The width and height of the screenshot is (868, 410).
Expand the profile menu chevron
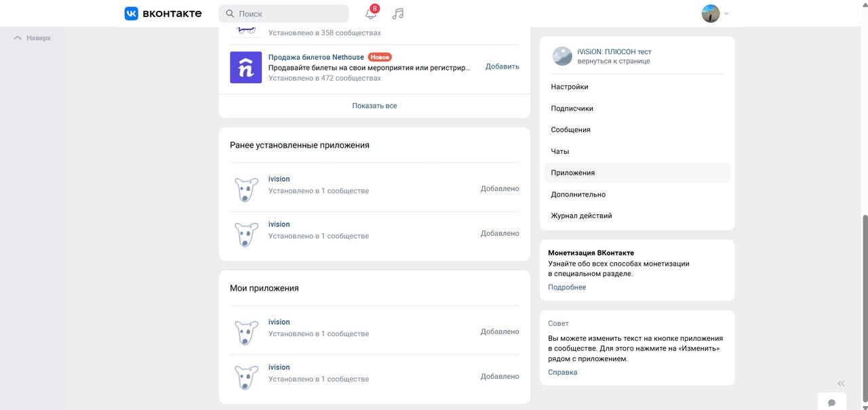coord(726,14)
